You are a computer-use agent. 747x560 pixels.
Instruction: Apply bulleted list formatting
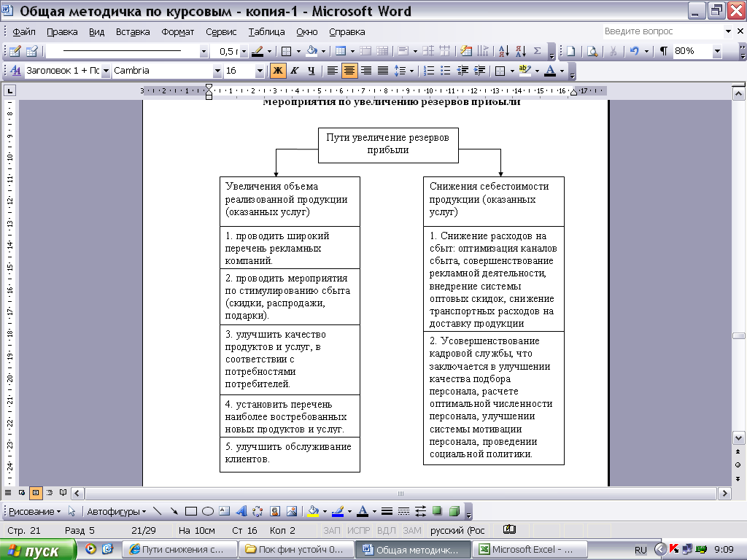(446, 71)
